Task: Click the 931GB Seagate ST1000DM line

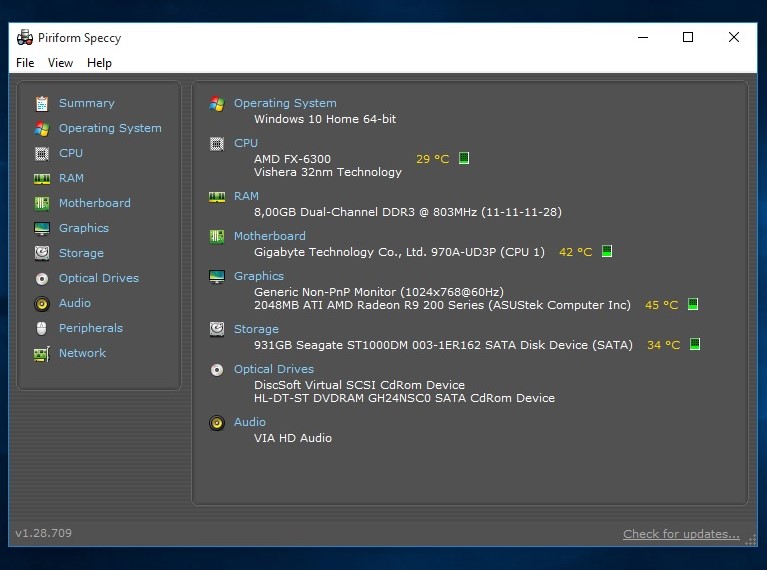Action: 443,345
